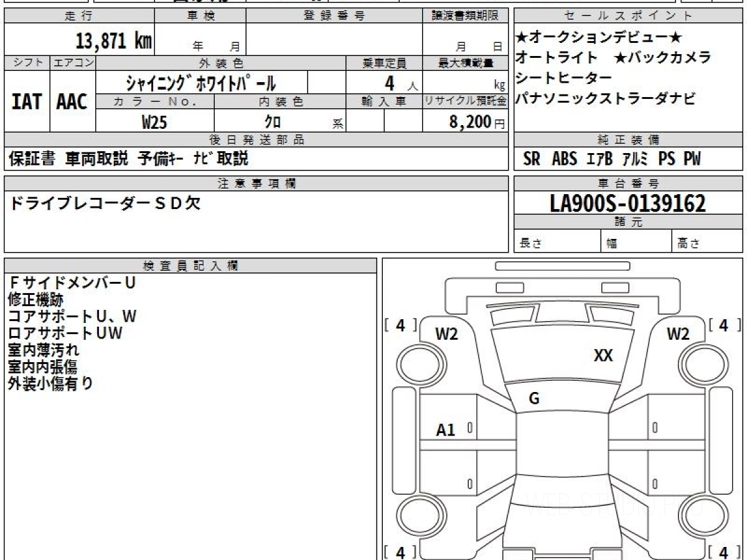Click the 外装色 header
This screenshot has width=747, height=560.
(221, 63)
